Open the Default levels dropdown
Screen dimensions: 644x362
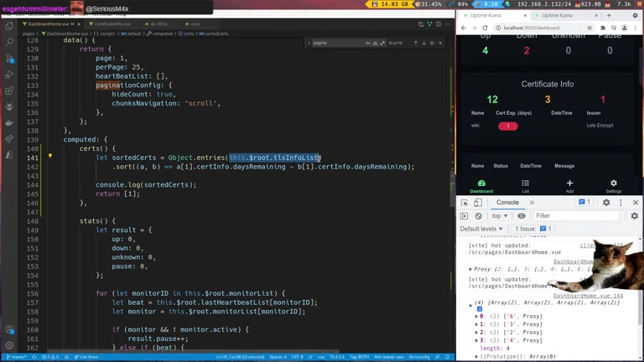481,229
